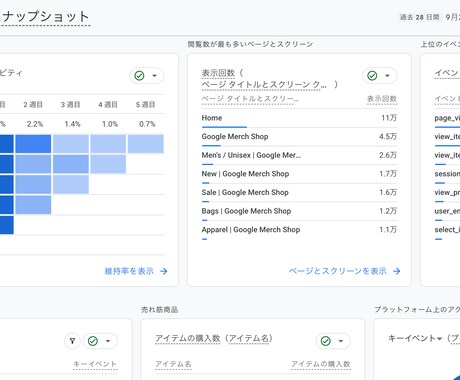Click the 1.4% retention value

pos(73,124)
